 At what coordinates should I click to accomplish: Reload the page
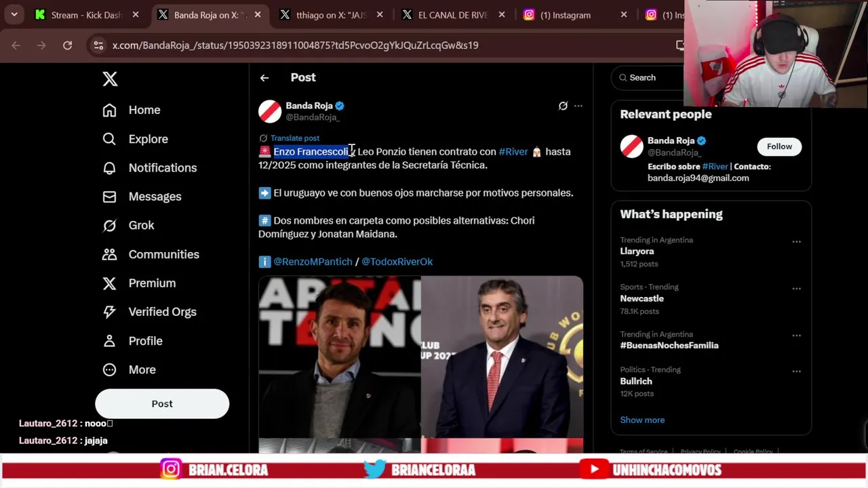[67, 45]
